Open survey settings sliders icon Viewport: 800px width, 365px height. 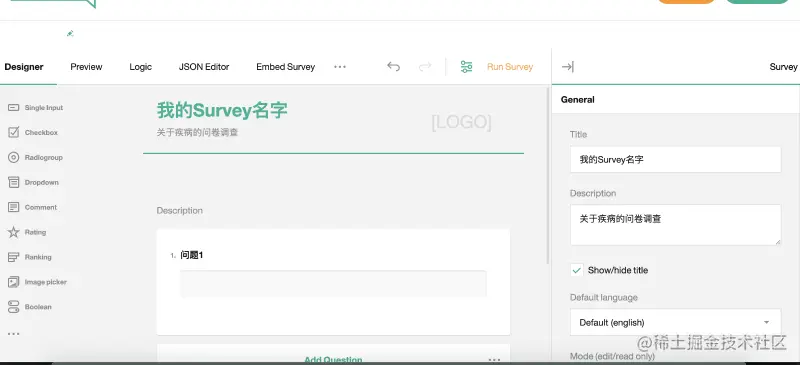click(x=466, y=66)
